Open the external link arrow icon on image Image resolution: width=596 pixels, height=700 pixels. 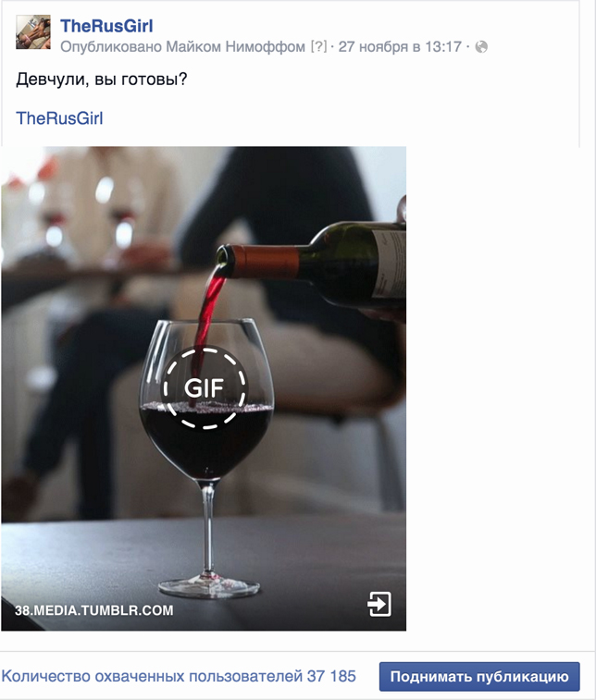tap(379, 604)
